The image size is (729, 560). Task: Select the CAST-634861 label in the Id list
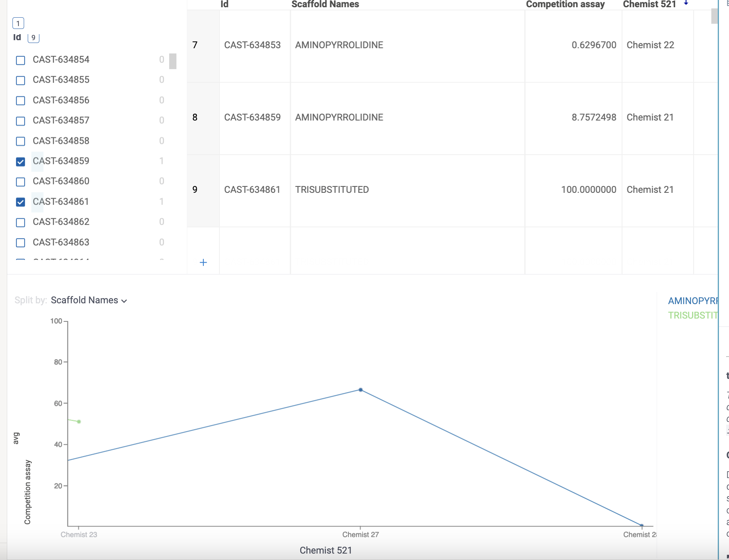pos(61,202)
